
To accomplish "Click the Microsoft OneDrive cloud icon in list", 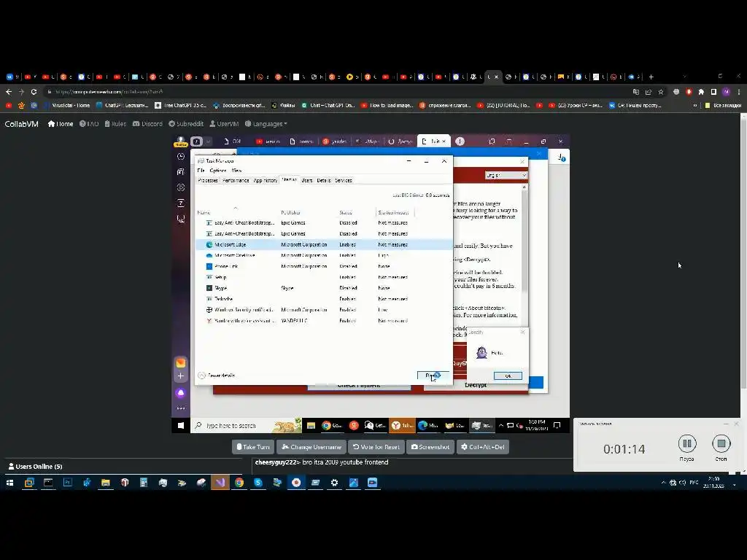I will tap(209, 256).
